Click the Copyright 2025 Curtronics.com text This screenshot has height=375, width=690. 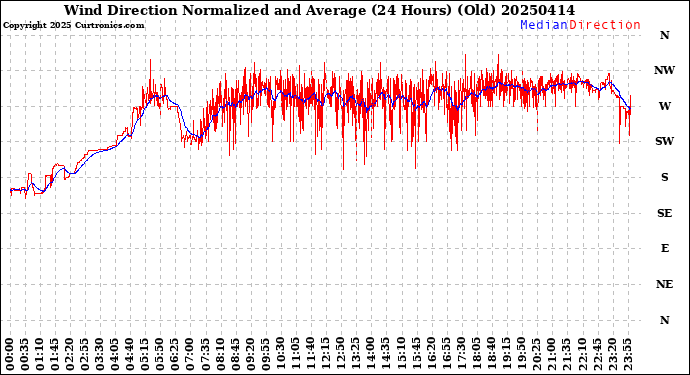(73, 26)
